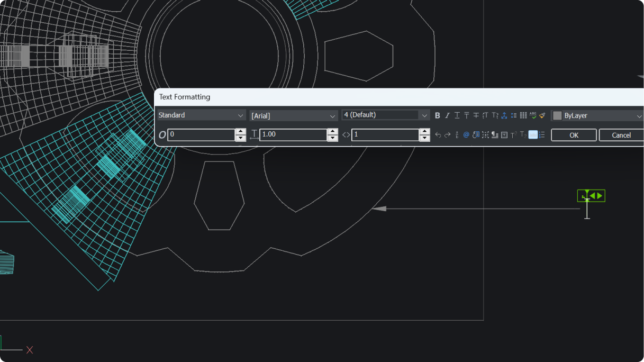Run the ABC spell check
Viewport: 644px width, 362px height.
click(532, 115)
